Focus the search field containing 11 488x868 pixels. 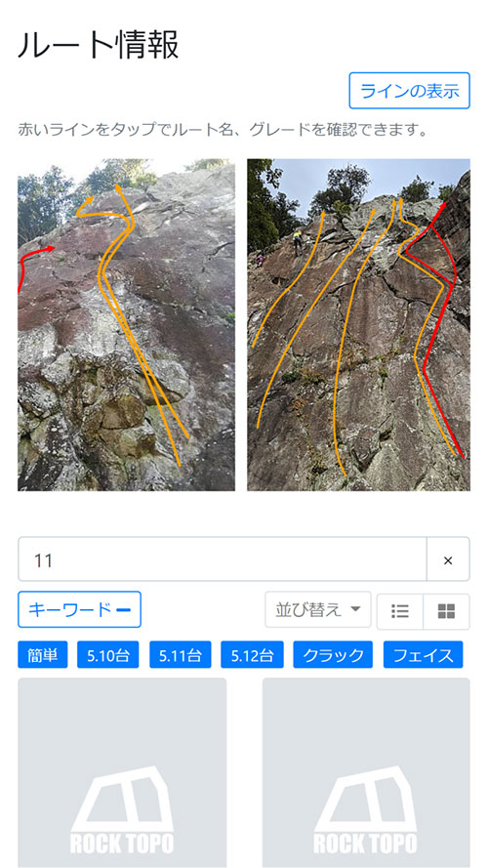pyautogui.click(x=223, y=559)
